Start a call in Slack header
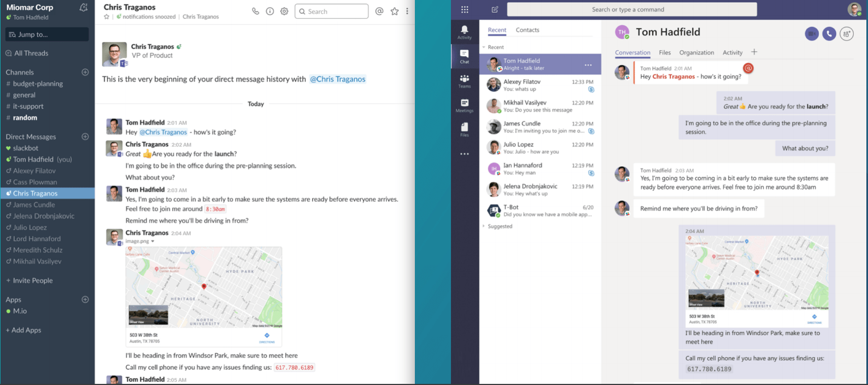The width and height of the screenshot is (868, 385). click(x=255, y=11)
